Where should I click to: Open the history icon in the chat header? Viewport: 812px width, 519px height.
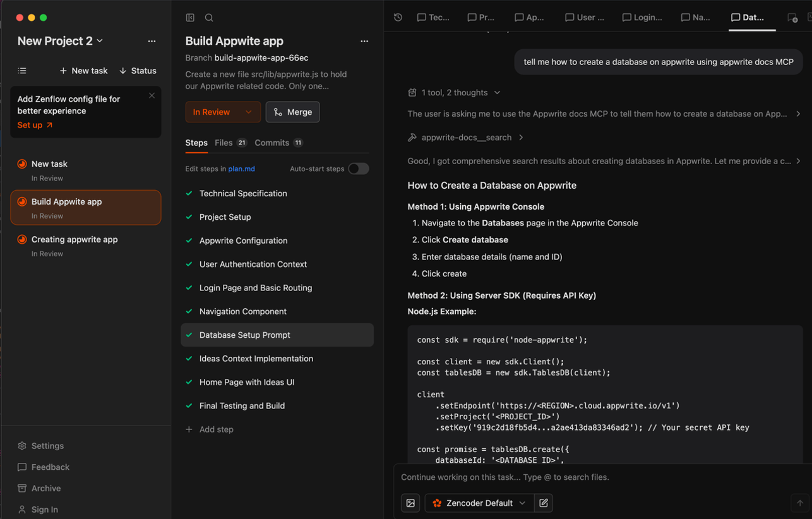point(398,18)
